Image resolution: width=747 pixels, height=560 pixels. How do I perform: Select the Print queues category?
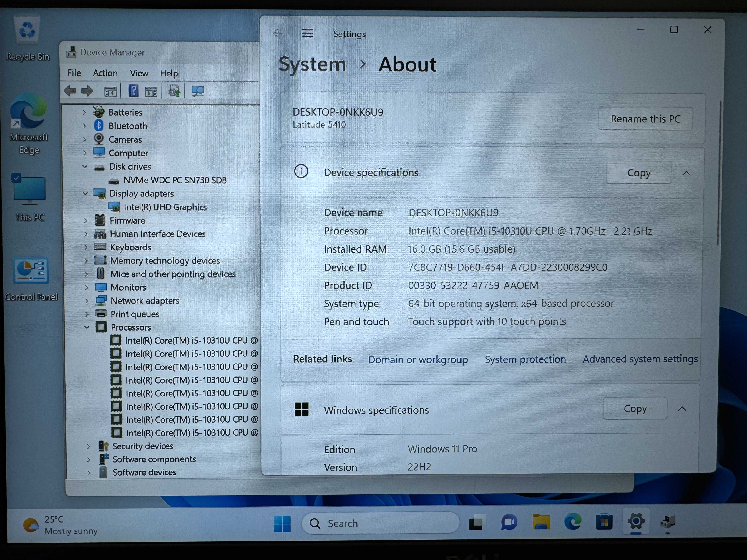[x=135, y=314]
